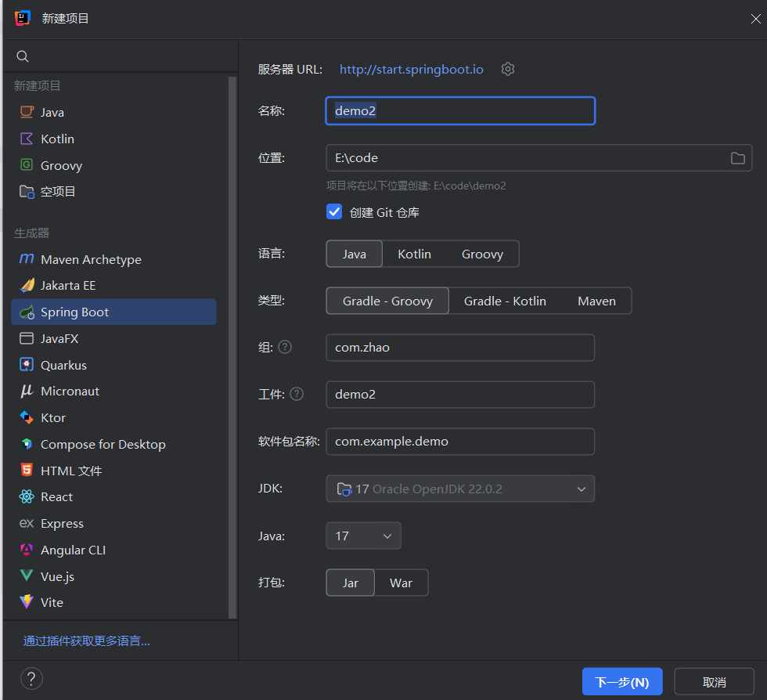This screenshot has width=767, height=700.
Task: Click the Jakarta EE sail icon
Action: coord(27,285)
